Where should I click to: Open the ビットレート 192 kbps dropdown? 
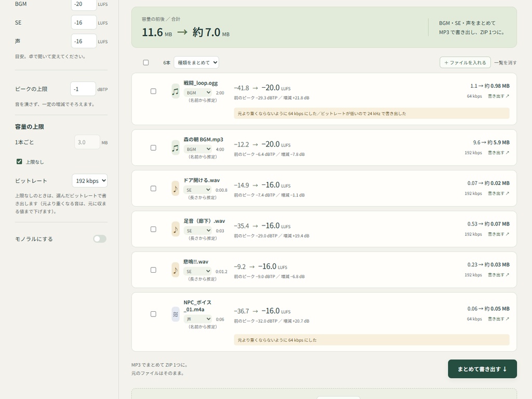89,181
